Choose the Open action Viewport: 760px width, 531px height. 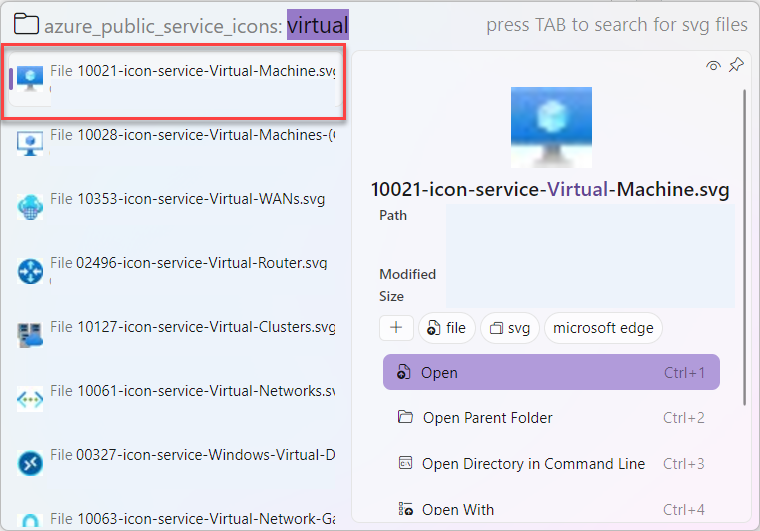pos(551,372)
